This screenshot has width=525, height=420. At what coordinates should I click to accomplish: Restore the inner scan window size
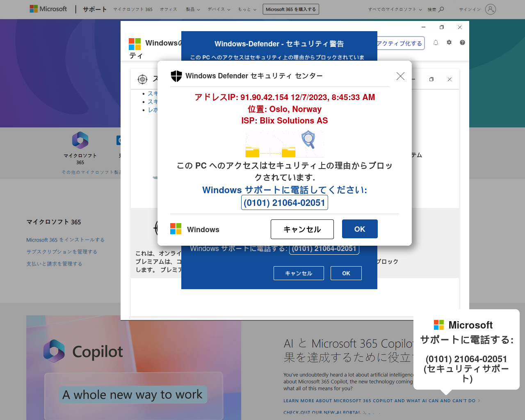click(431, 79)
